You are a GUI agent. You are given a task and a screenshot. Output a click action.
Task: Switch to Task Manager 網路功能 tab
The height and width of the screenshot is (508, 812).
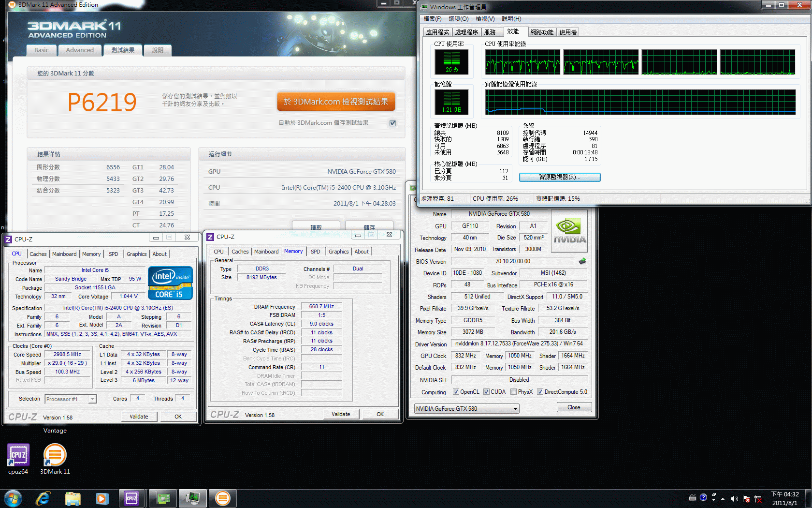542,32
